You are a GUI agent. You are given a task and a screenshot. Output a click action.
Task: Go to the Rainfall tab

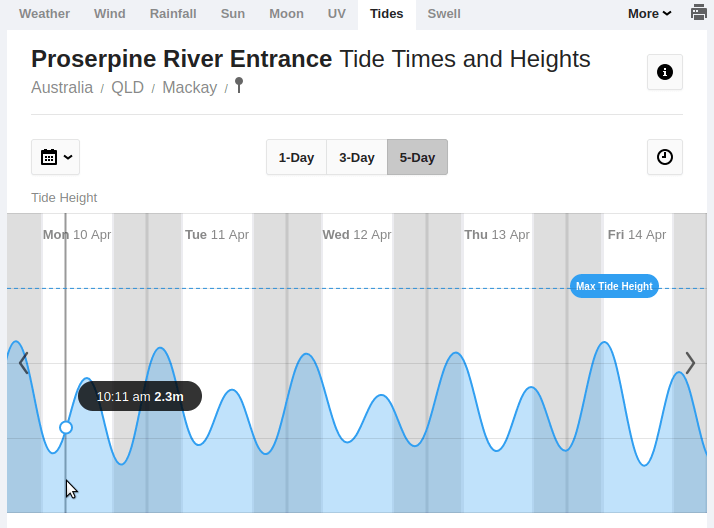pos(173,14)
